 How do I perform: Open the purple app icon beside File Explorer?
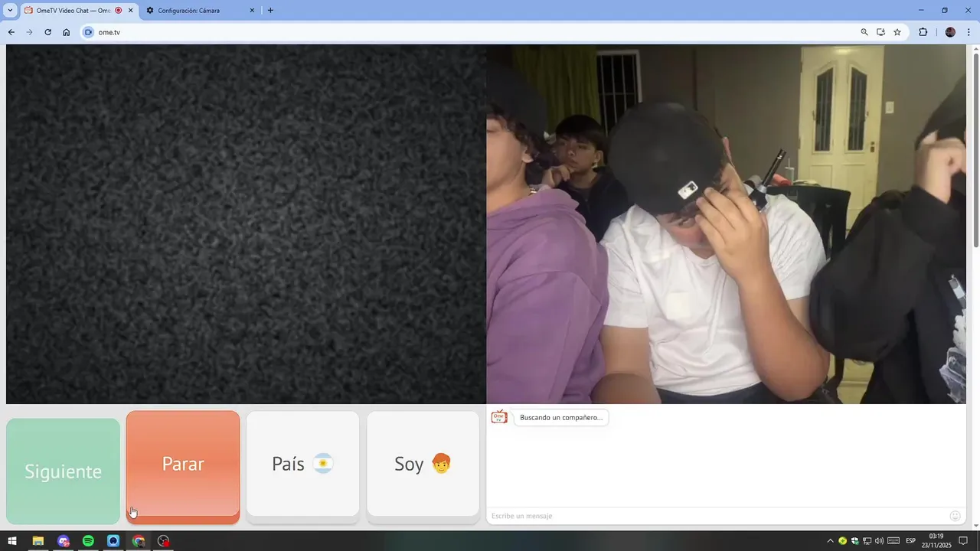pyautogui.click(x=63, y=541)
